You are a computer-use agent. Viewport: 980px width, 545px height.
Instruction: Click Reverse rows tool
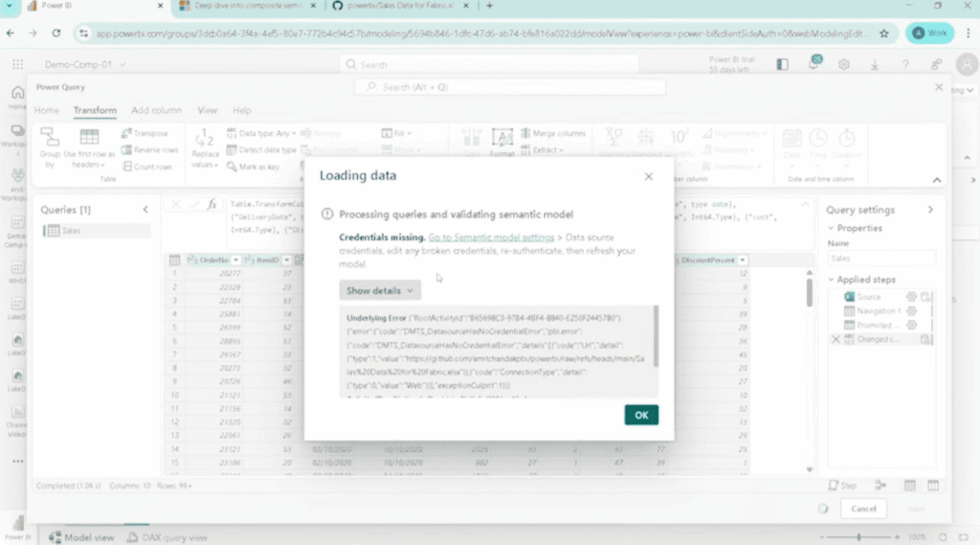pos(150,150)
